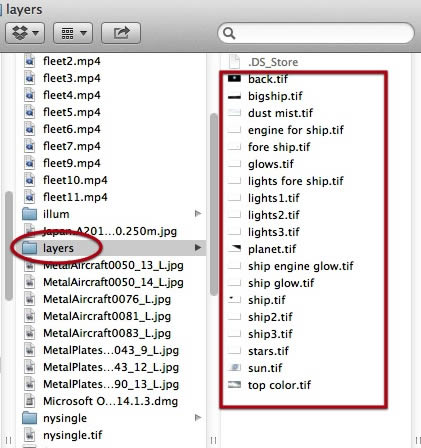Screen dimensions: 421x448
Task: Select the MetalAircraft0081_L.jpg file icon
Action: point(30,316)
